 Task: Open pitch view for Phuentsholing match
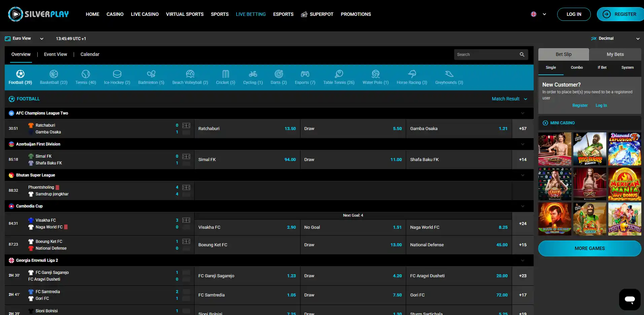point(186,187)
